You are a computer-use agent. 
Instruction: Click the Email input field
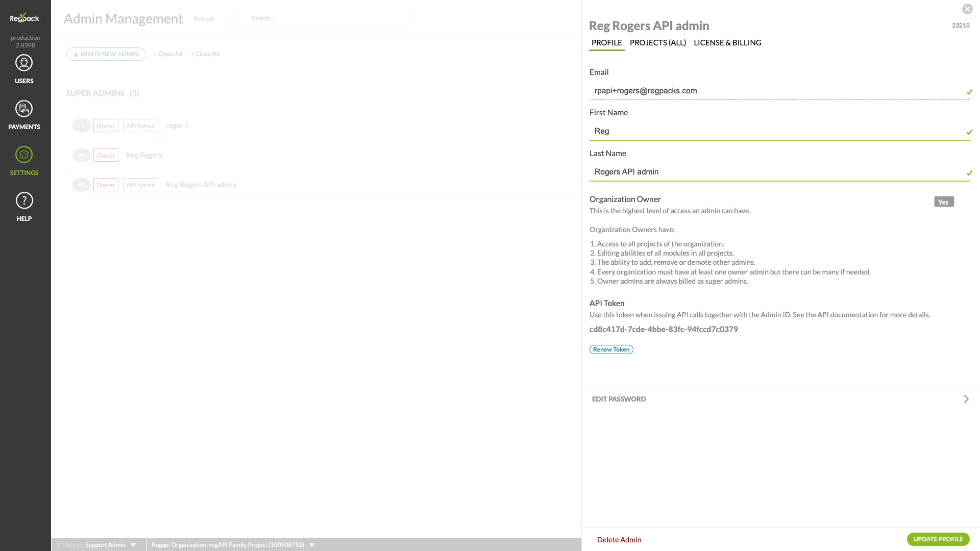click(779, 91)
